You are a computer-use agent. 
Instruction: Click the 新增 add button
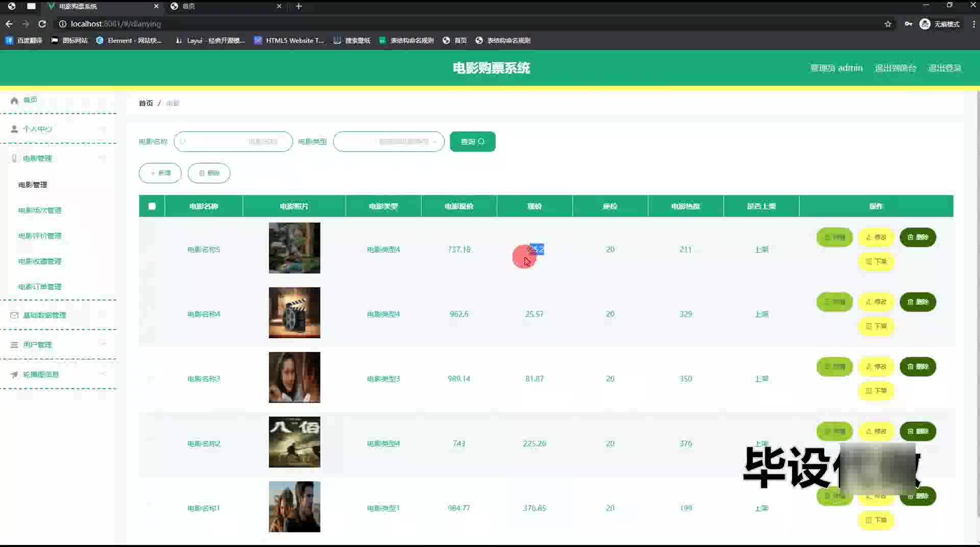(x=160, y=173)
